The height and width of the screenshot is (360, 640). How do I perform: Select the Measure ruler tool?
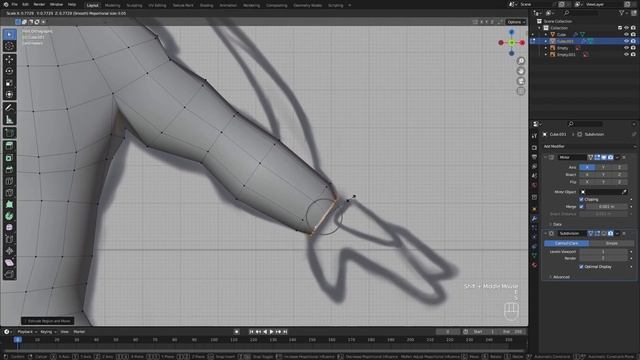tap(9, 120)
